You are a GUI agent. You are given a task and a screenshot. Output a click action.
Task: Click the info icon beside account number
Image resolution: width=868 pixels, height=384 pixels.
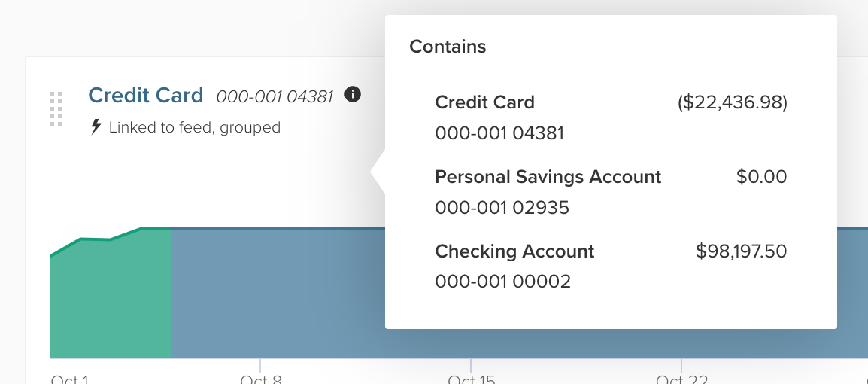pyautogui.click(x=353, y=95)
